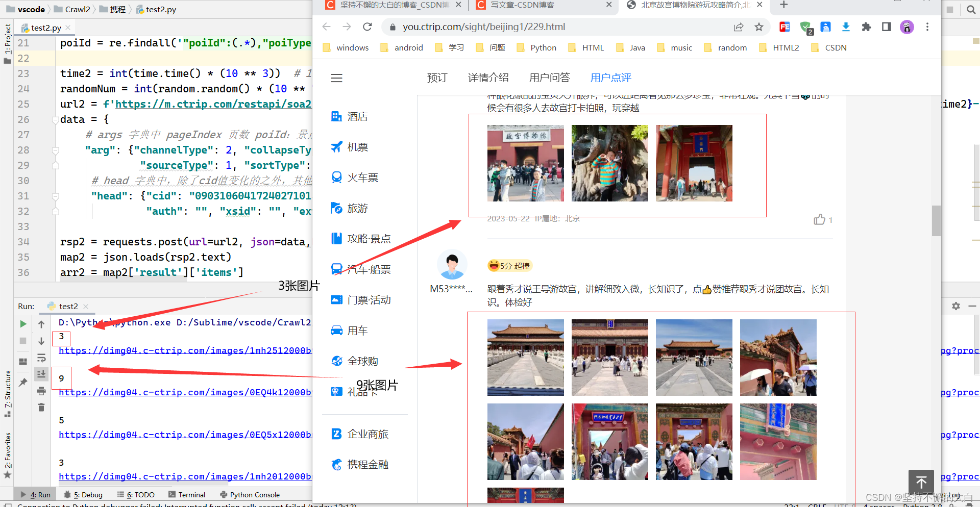Select the 用户点评 tab
Viewport: 980px width, 507px height.
click(611, 78)
